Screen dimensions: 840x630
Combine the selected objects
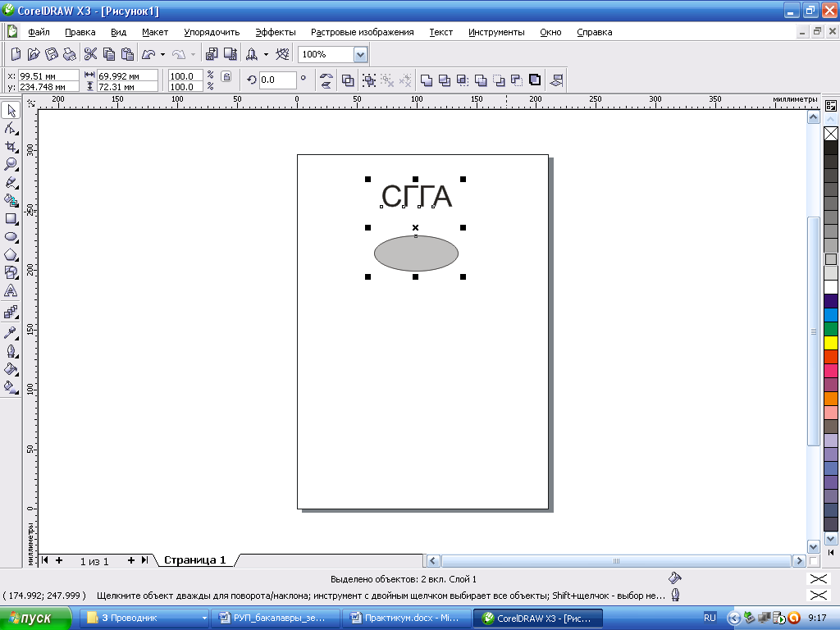coord(348,80)
